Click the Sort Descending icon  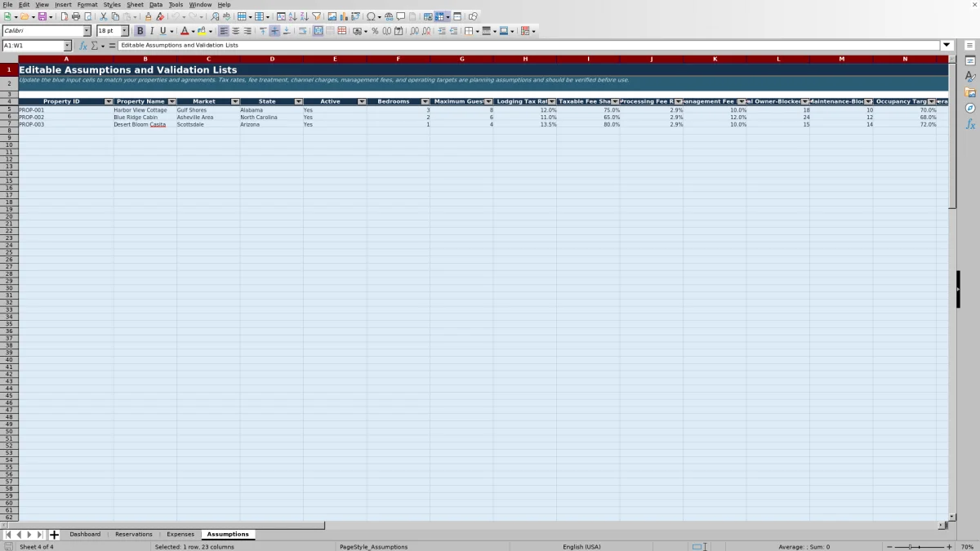[304, 16]
